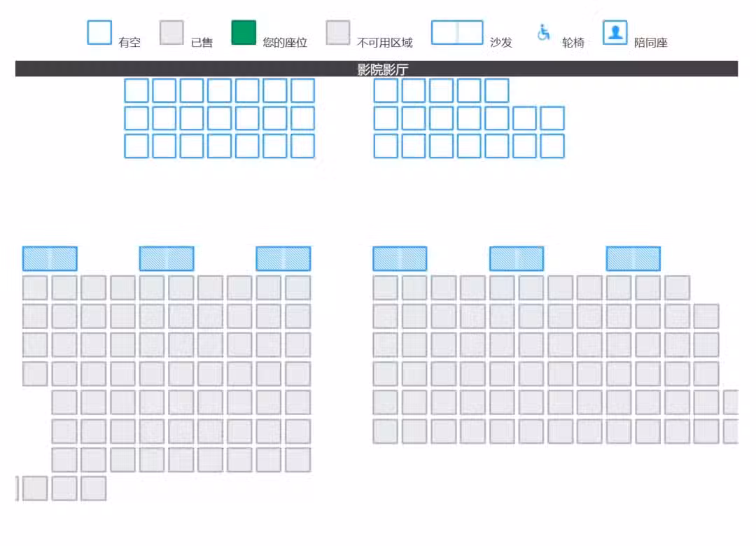Pick the middle sofa in left section

click(x=167, y=259)
